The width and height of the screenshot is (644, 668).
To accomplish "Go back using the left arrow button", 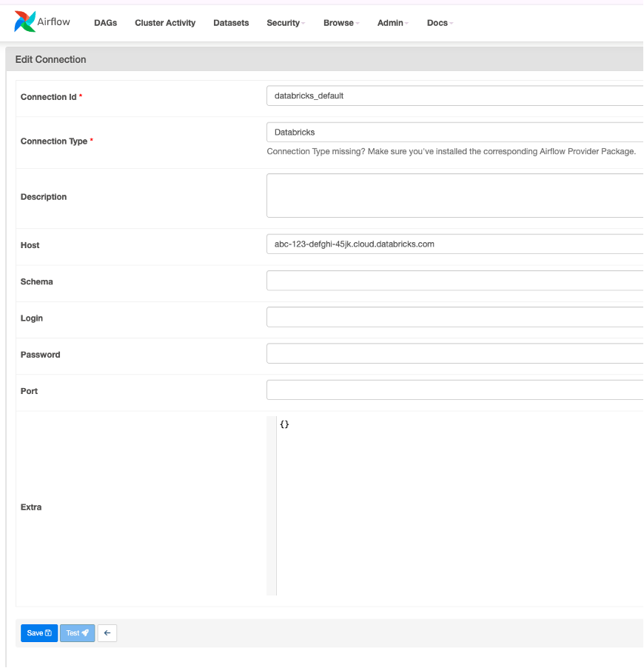I will pos(107,633).
